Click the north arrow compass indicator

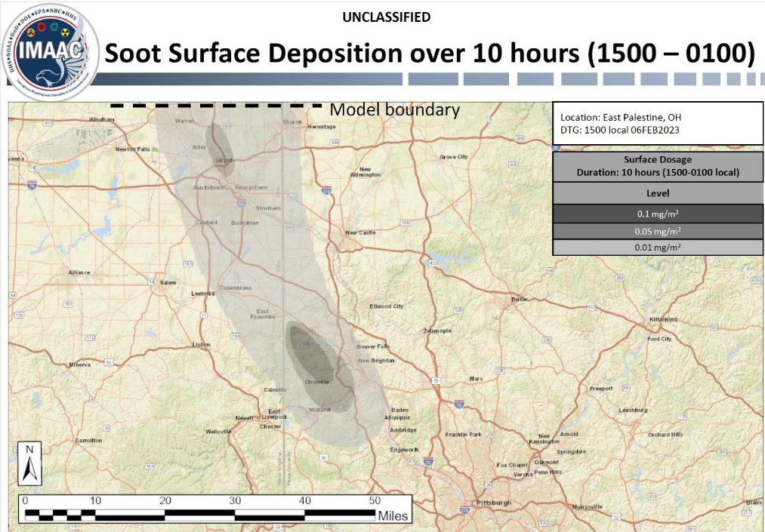[x=29, y=463]
